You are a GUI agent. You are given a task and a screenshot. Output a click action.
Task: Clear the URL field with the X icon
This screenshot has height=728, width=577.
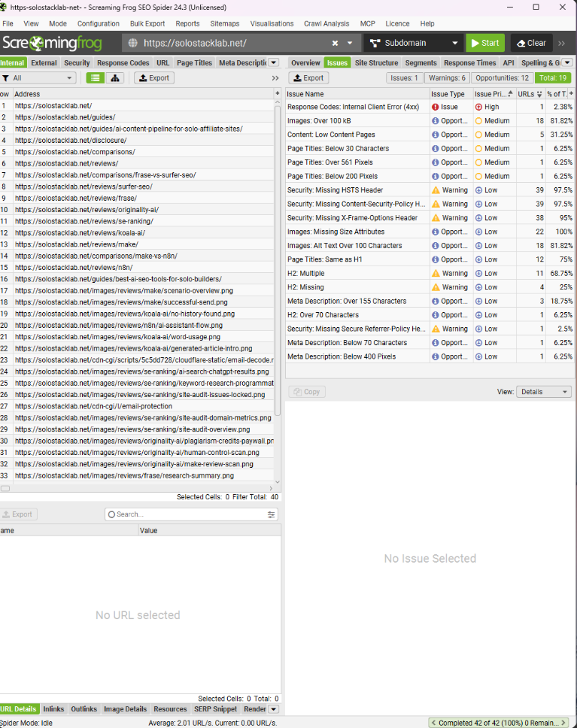click(335, 43)
